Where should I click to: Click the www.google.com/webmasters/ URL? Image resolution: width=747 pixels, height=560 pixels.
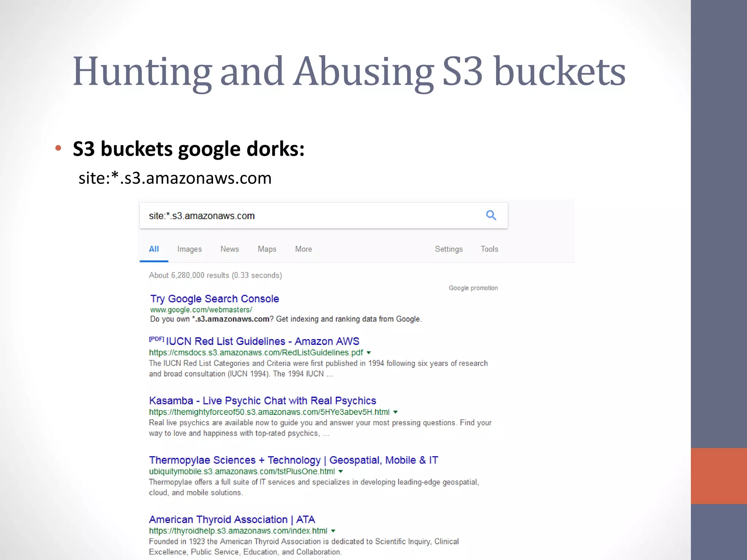tap(201, 310)
